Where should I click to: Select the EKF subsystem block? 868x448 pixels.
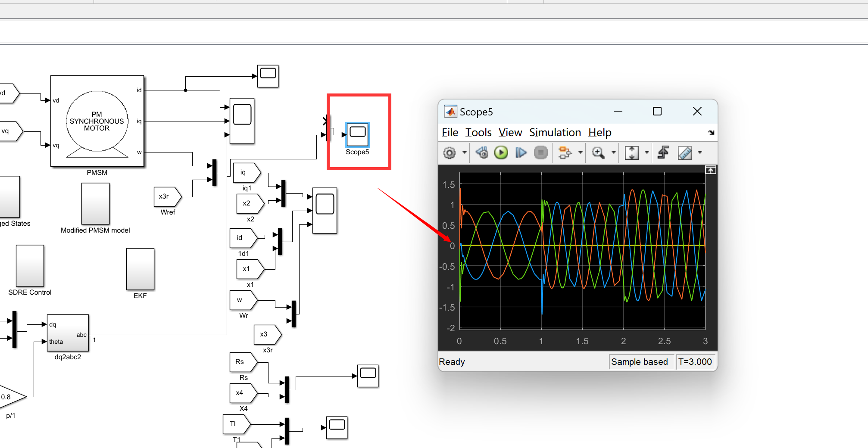point(140,269)
